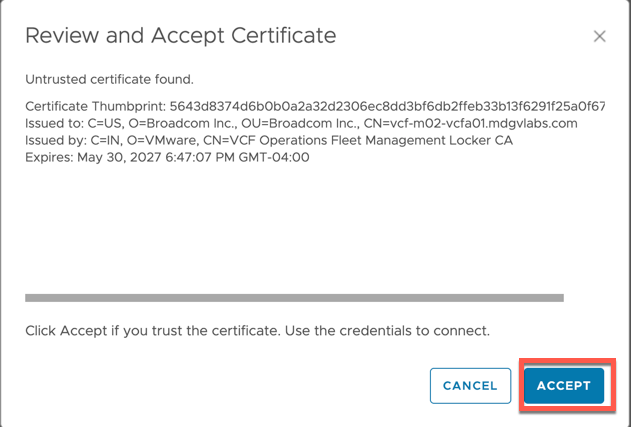Click the thumbprint hash value
Image resolution: width=631 pixels, height=427 pixels.
388,106
